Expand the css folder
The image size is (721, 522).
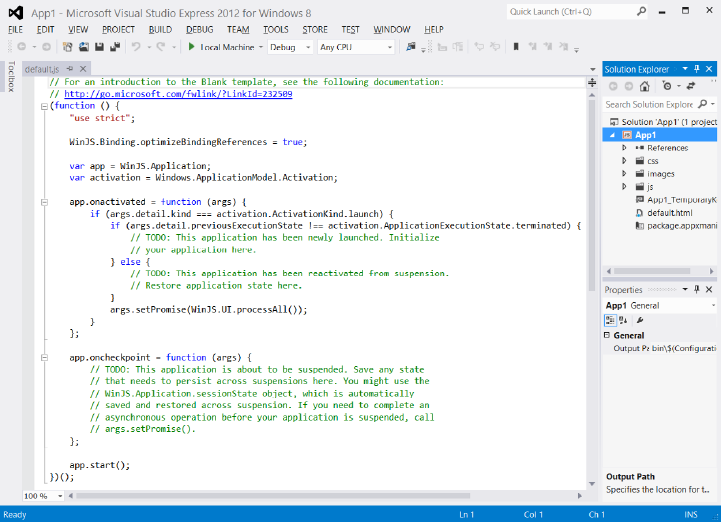point(624,161)
